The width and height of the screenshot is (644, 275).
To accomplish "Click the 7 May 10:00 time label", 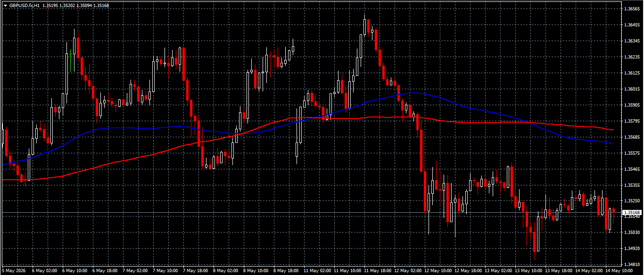I will (166, 271).
